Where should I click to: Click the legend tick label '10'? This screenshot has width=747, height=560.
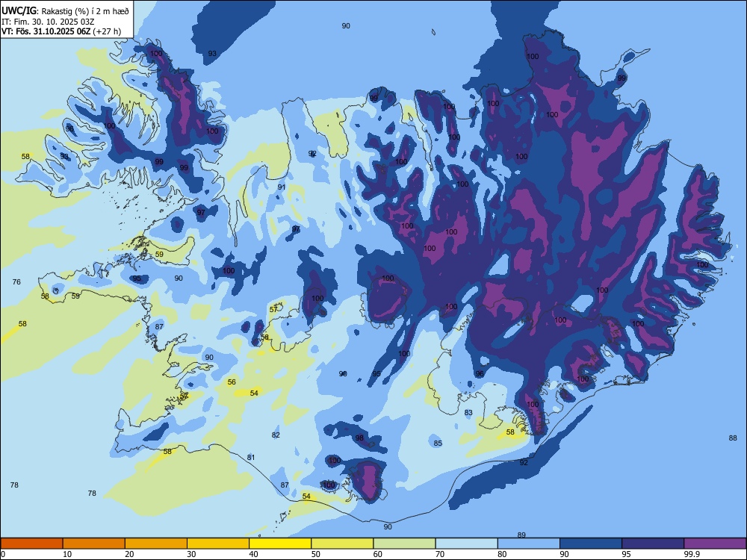(x=67, y=554)
